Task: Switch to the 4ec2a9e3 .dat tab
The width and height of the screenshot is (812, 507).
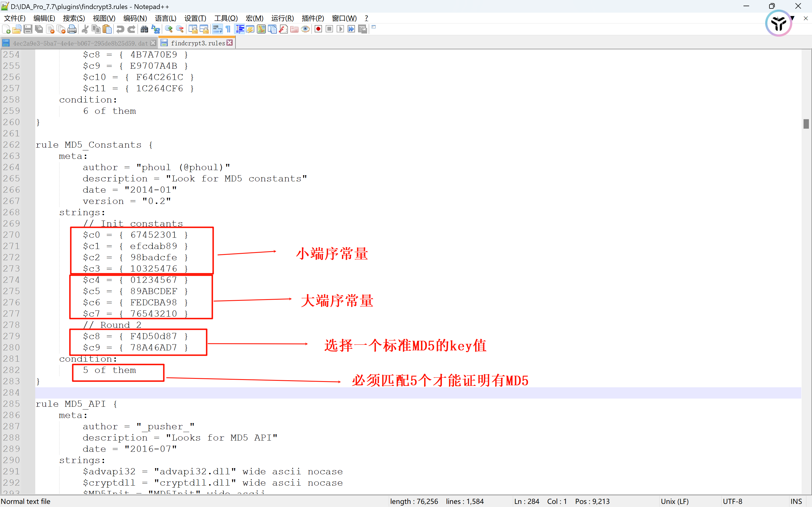Action: click(80, 43)
